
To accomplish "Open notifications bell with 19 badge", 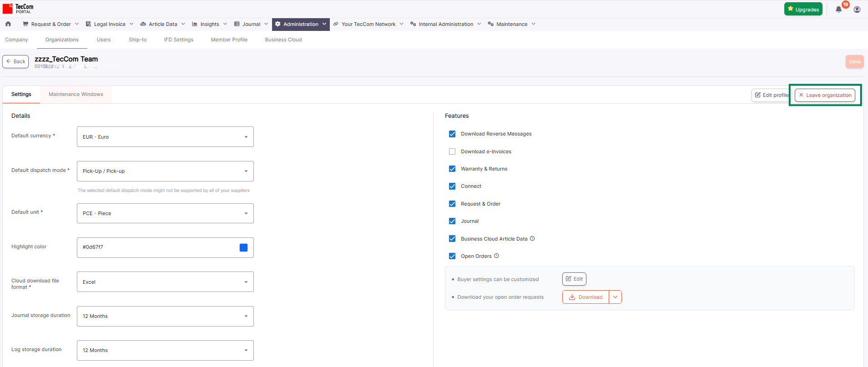I will (838, 10).
